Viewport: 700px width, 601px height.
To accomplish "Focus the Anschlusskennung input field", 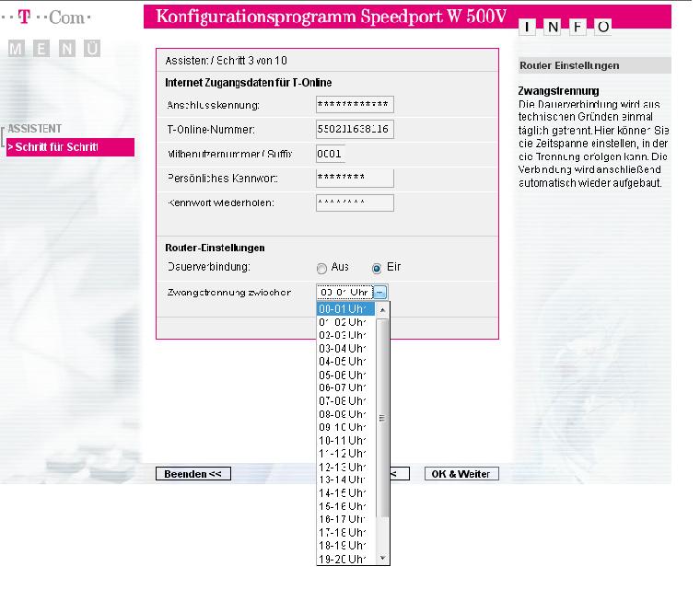I will tap(355, 105).
